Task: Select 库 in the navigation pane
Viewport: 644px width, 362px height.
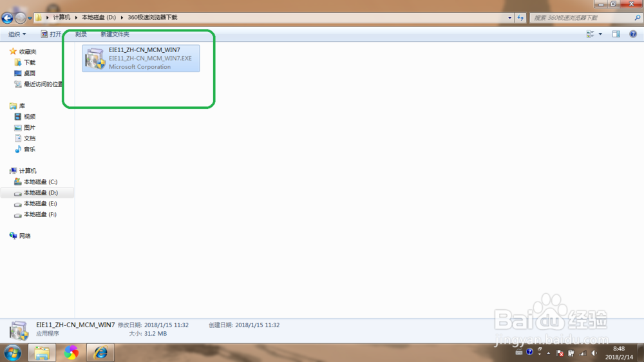Action: tap(22, 106)
